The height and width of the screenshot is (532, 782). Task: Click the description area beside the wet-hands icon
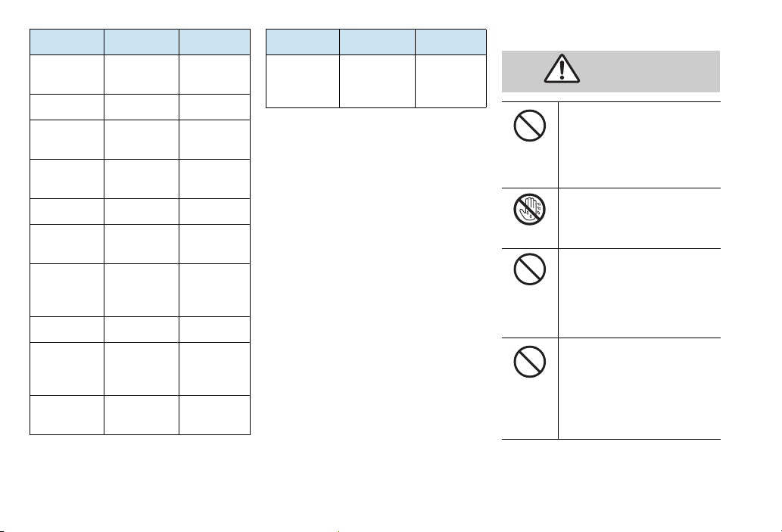(640, 218)
